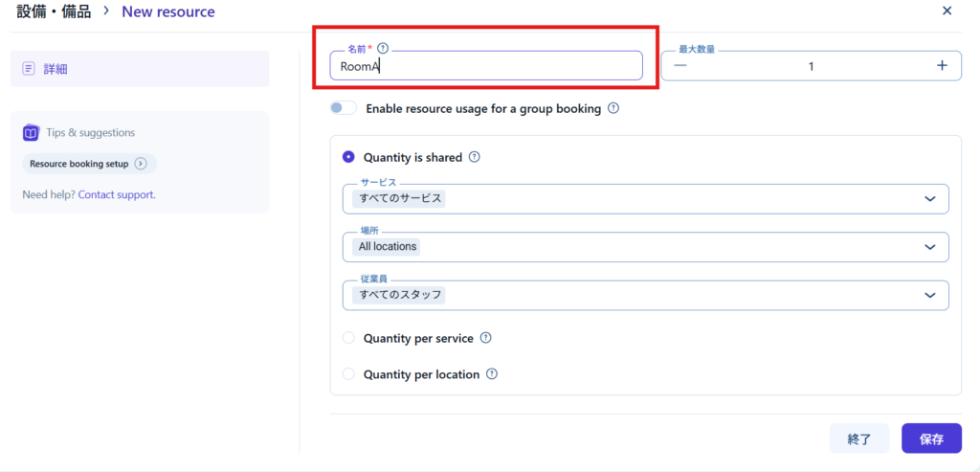Click info icon beside group booking toggle

(x=613, y=108)
